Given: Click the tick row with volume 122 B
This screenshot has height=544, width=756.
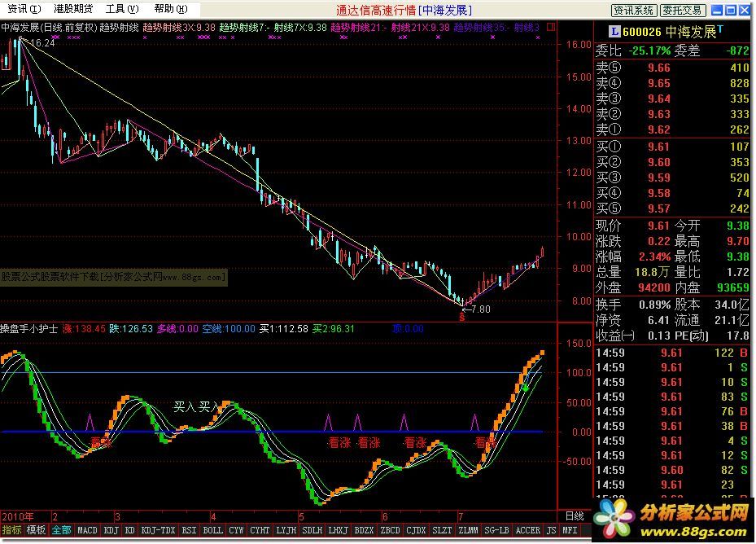Looking at the screenshot, I should coord(671,353).
